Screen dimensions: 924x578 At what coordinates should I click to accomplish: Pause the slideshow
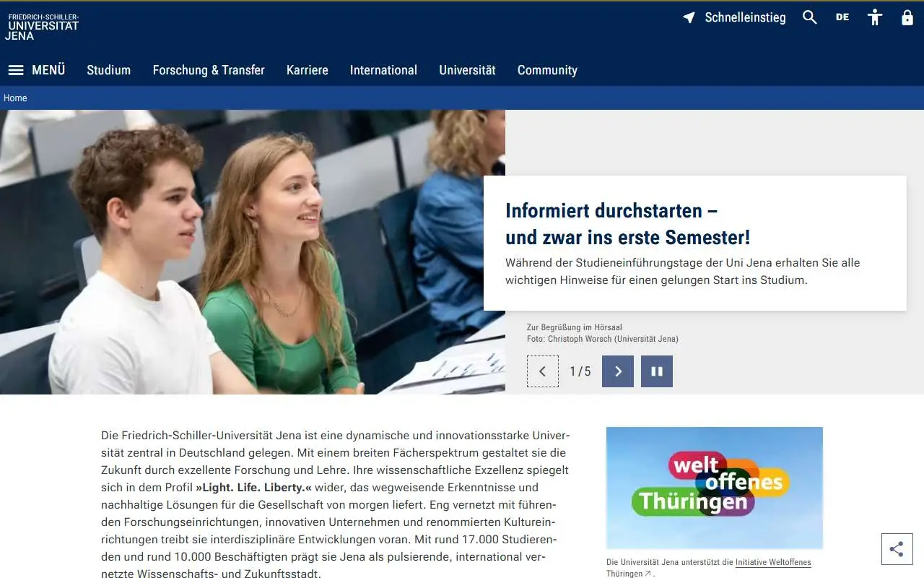[x=657, y=371]
